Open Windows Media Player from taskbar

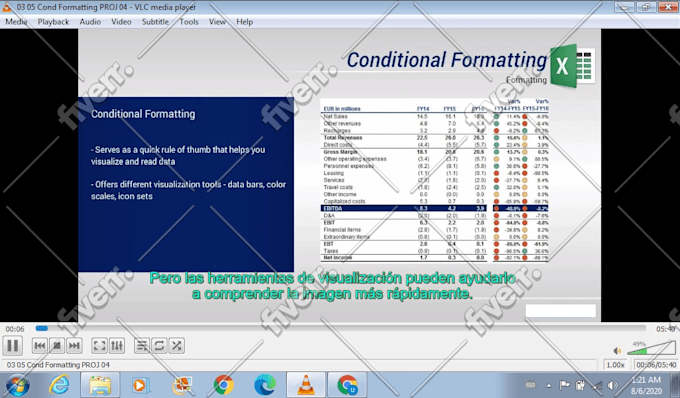tap(140, 385)
